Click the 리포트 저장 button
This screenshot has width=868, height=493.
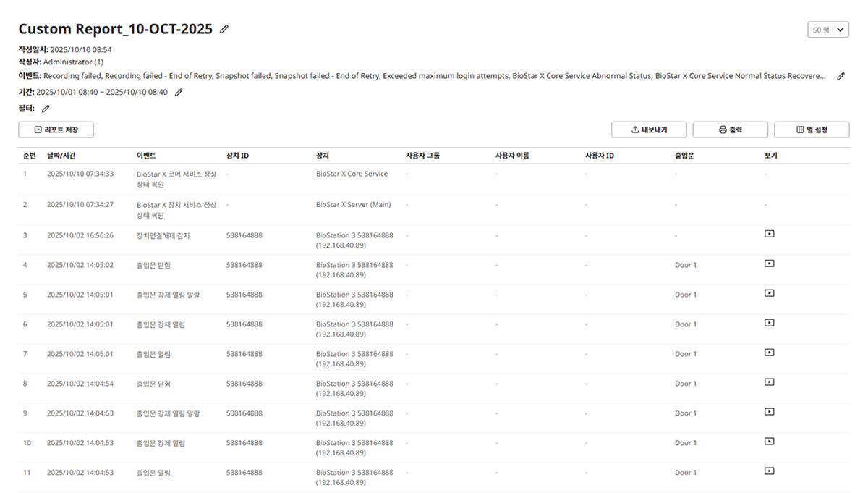(56, 130)
